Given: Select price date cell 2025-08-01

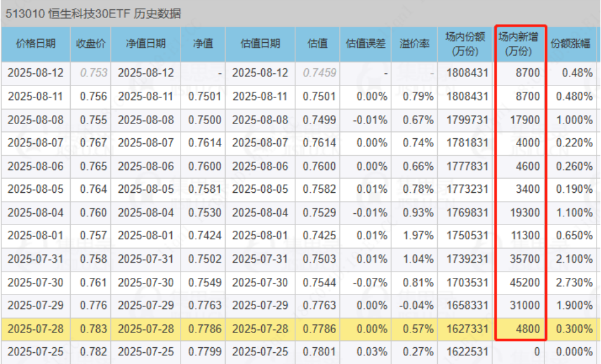Looking at the screenshot, I should (35, 236).
